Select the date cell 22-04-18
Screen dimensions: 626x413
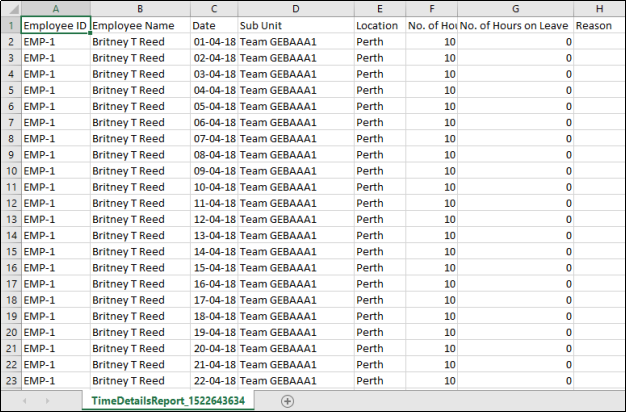pos(214,381)
